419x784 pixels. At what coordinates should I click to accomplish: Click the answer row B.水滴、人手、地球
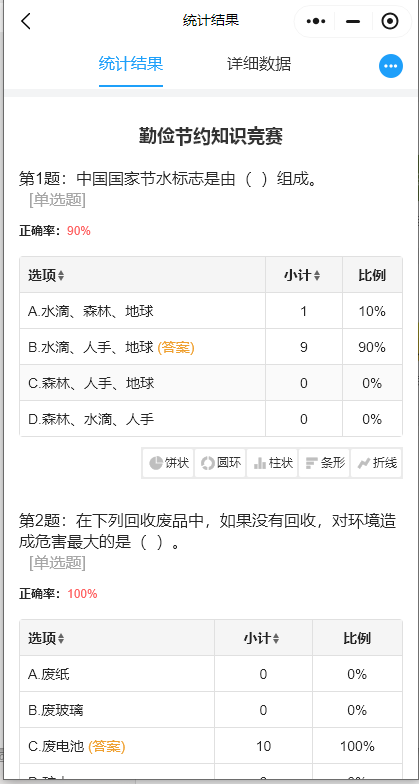point(210,347)
